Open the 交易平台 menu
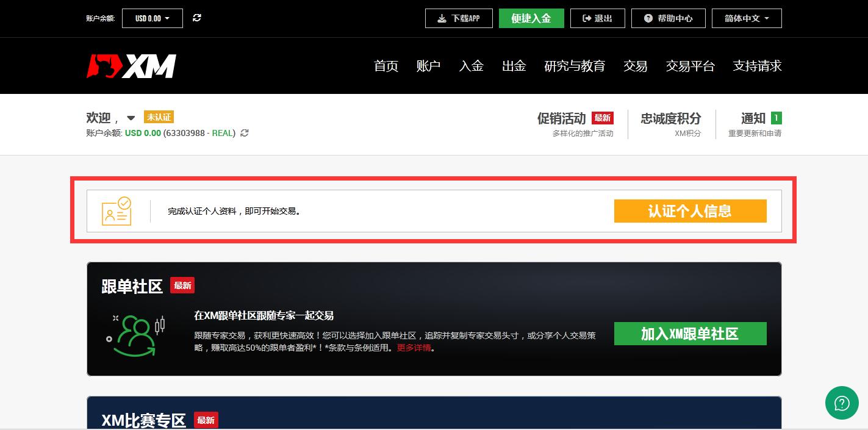Image resolution: width=868 pixels, height=430 pixels. pyautogui.click(x=690, y=66)
